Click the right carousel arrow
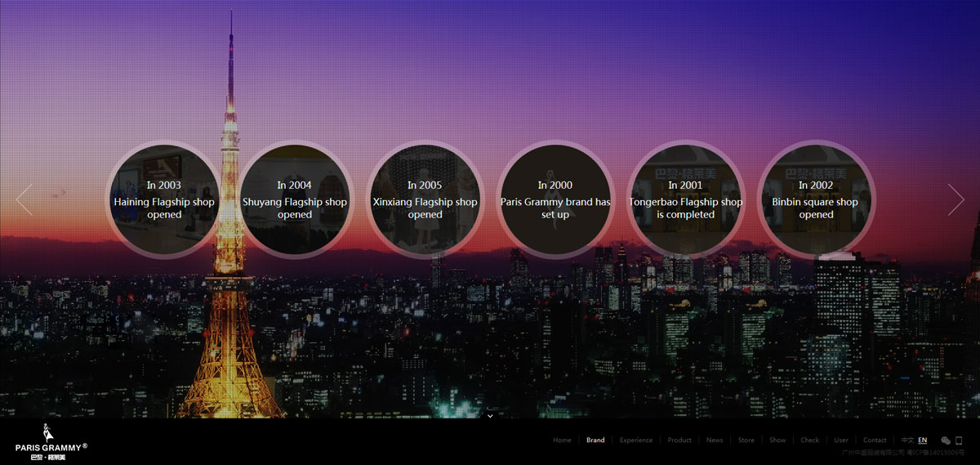This screenshot has width=980, height=465. pos(955,199)
